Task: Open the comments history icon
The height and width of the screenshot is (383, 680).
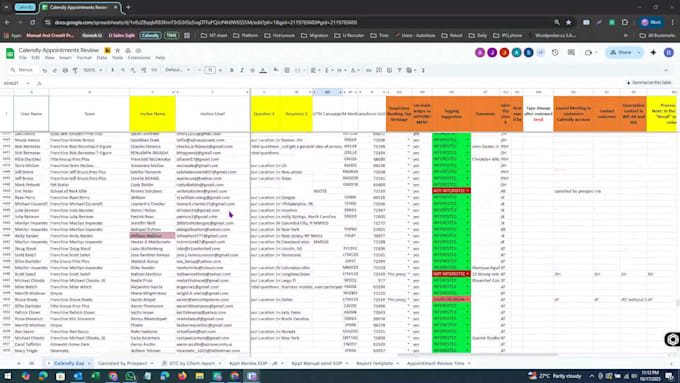Action: (x=571, y=52)
